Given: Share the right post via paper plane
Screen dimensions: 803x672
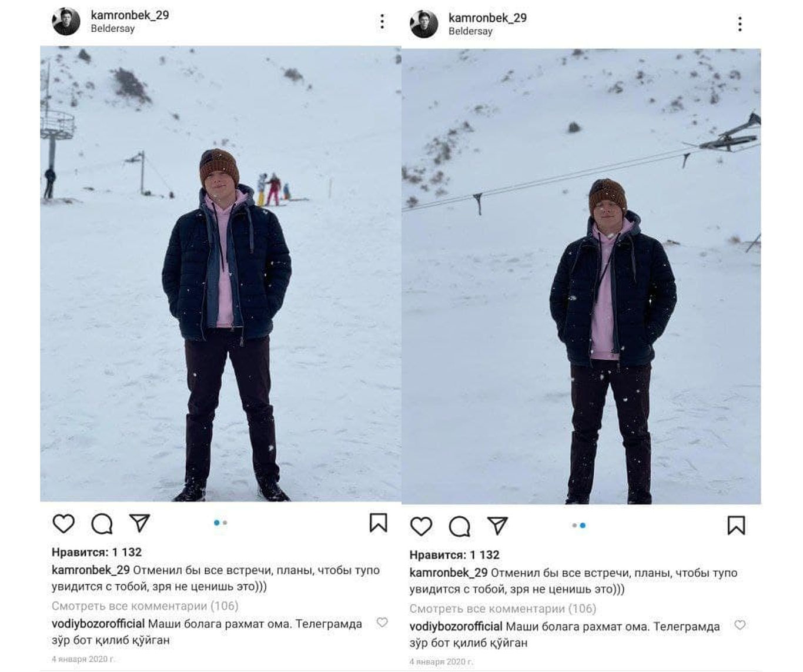Looking at the screenshot, I should (497, 526).
